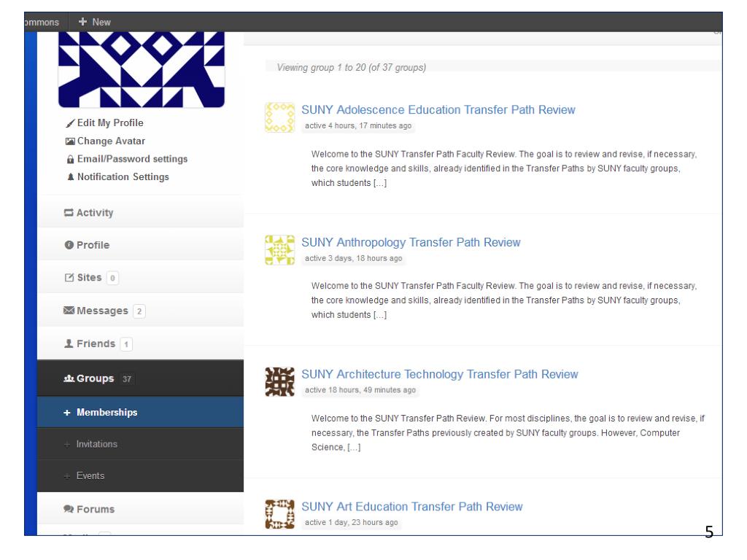Viewport: 747px width, 560px height.
Task: Open SUNY Anthropology Transfer Path Review group
Action: pyautogui.click(x=411, y=242)
